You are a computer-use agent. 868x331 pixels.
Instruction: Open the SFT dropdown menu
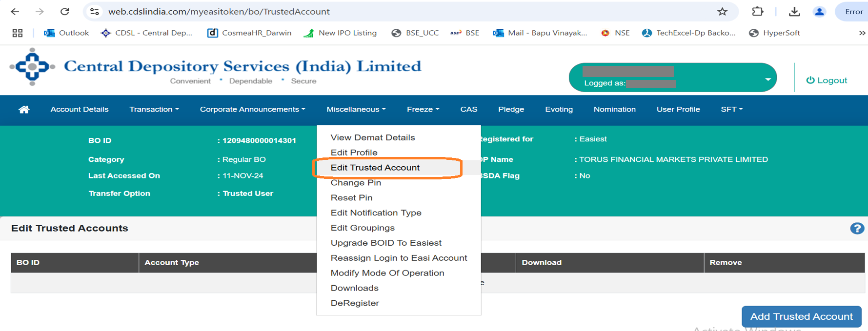click(731, 110)
